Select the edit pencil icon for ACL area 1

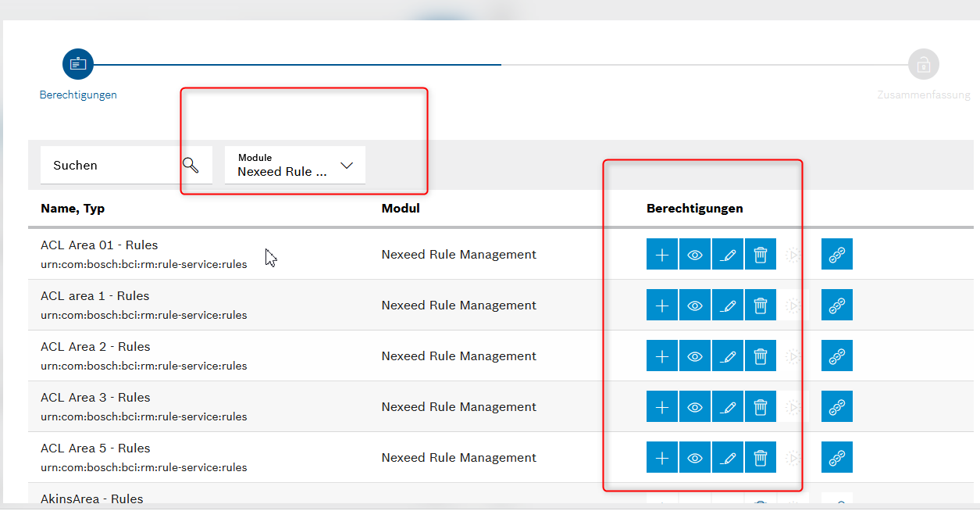(x=727, y=305)
